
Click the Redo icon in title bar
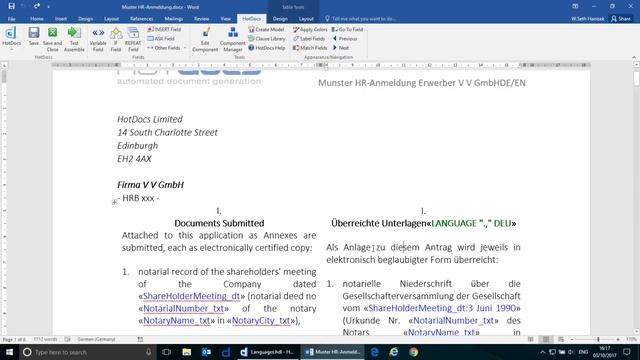pyautogui.click(x=37, y=6)
